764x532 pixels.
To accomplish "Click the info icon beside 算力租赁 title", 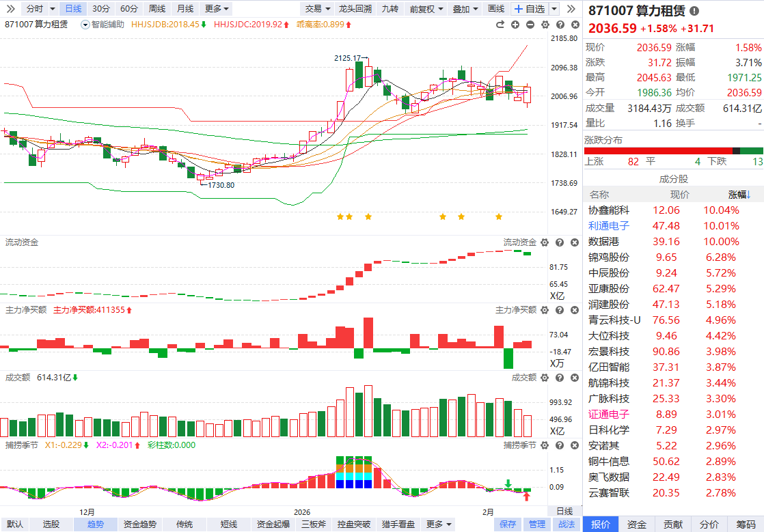I will pyautogui.click(x=694, y=12).
